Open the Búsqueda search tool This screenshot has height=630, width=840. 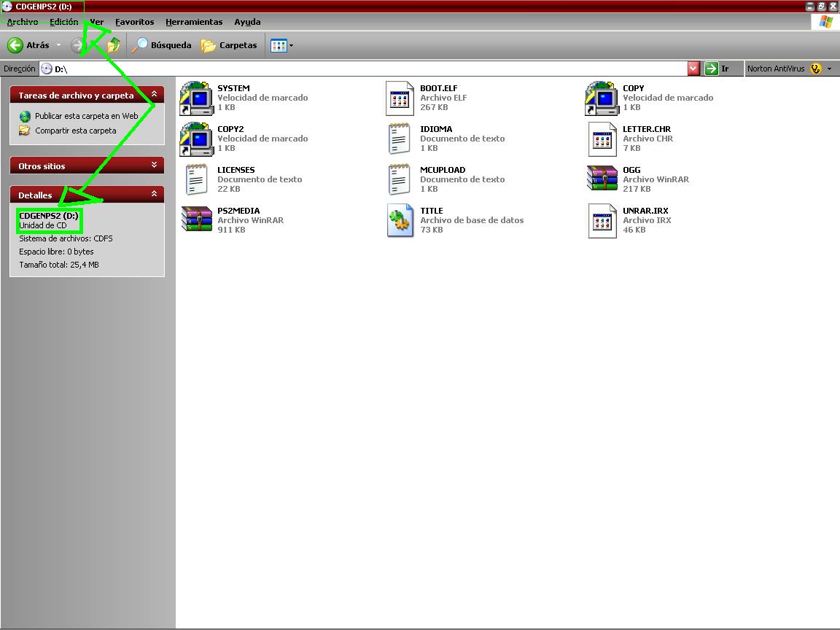tap(161, 45)
